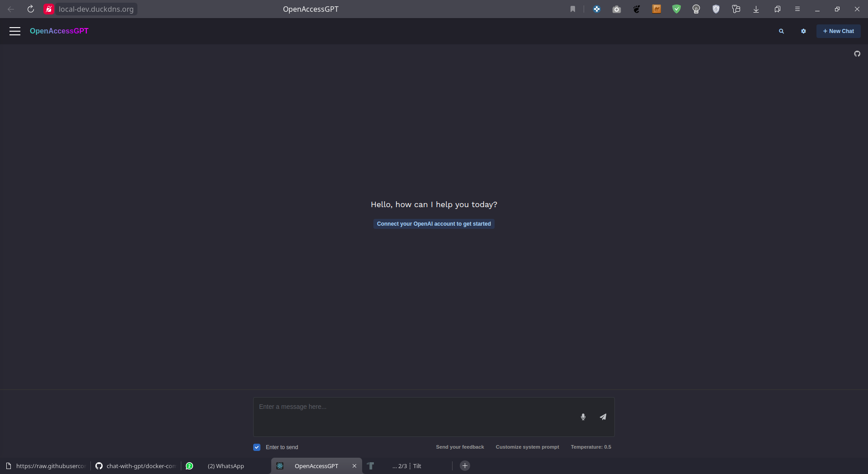Open the green shield adblocker extension
868x474 pixels.
coord(676,9)
